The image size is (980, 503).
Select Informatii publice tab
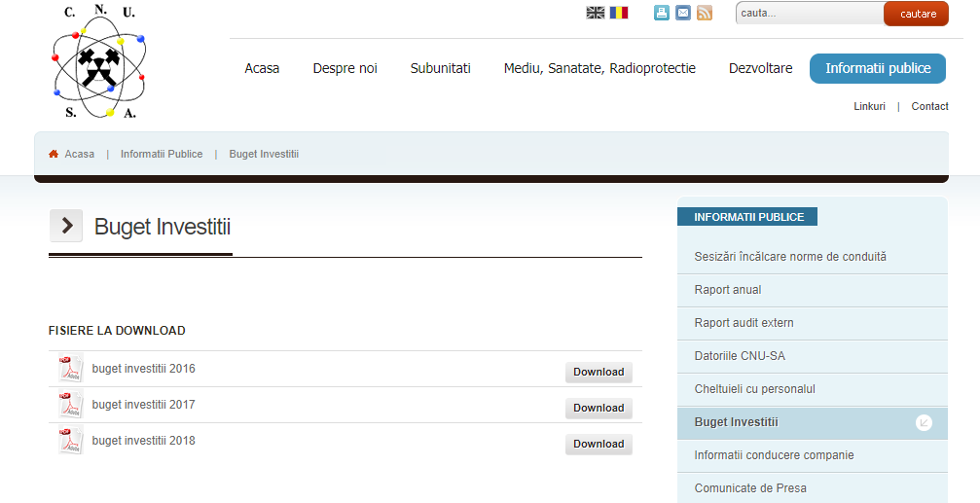(877, 68)
